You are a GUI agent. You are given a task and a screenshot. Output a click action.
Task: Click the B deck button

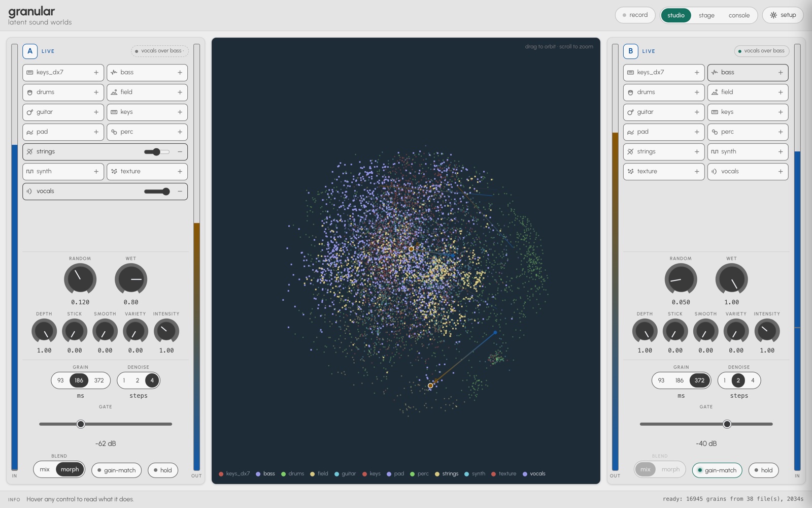pyautogui.click(x=631, y=51)
